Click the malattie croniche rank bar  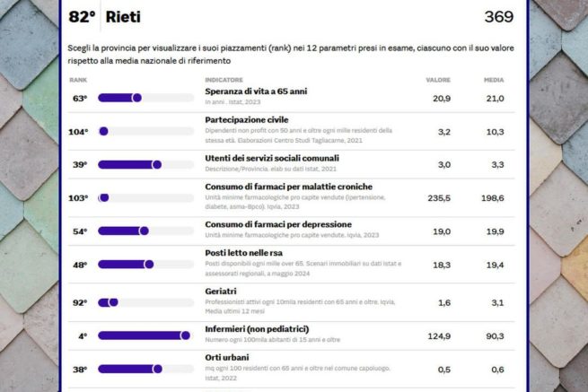pos(145,197)
